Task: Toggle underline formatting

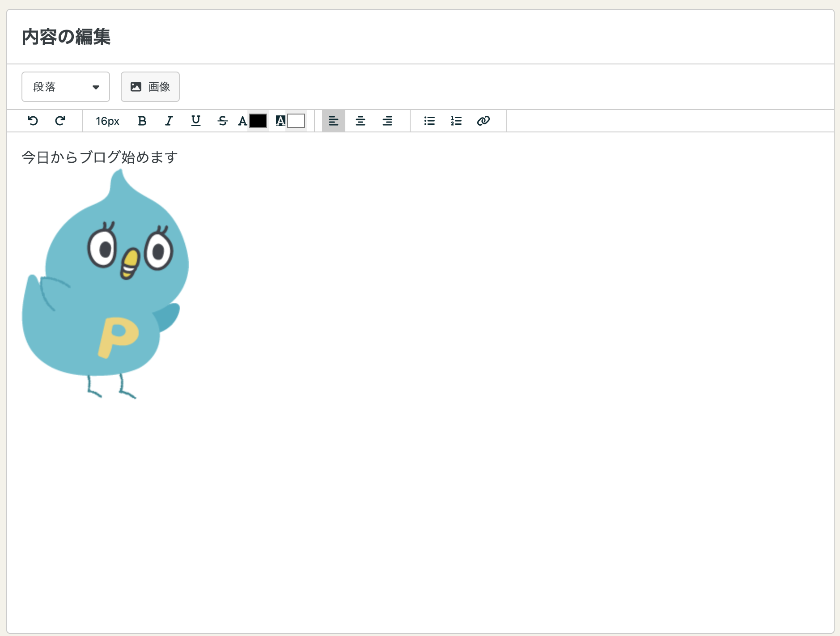Action: pos(196,121)
